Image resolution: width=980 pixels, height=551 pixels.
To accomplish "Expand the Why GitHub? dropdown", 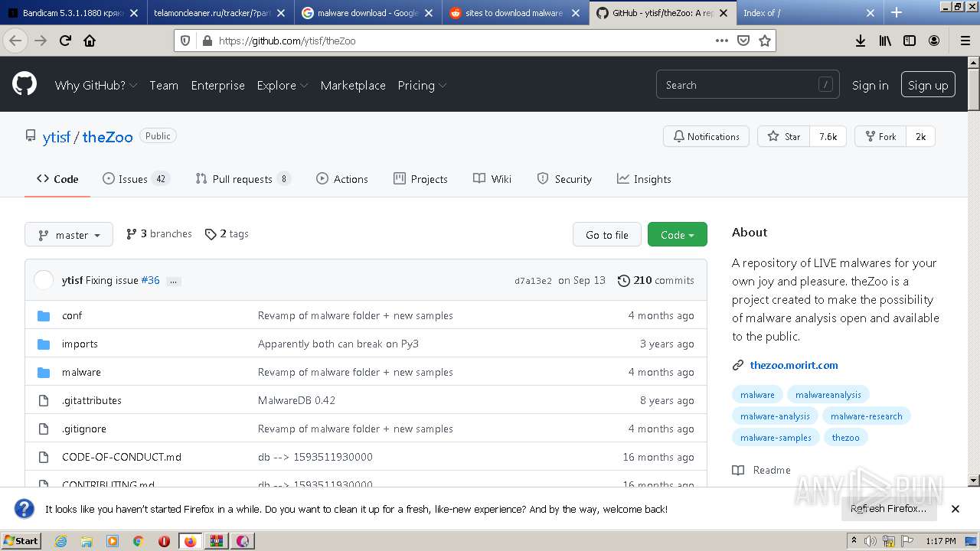I will tap(96, 86).
